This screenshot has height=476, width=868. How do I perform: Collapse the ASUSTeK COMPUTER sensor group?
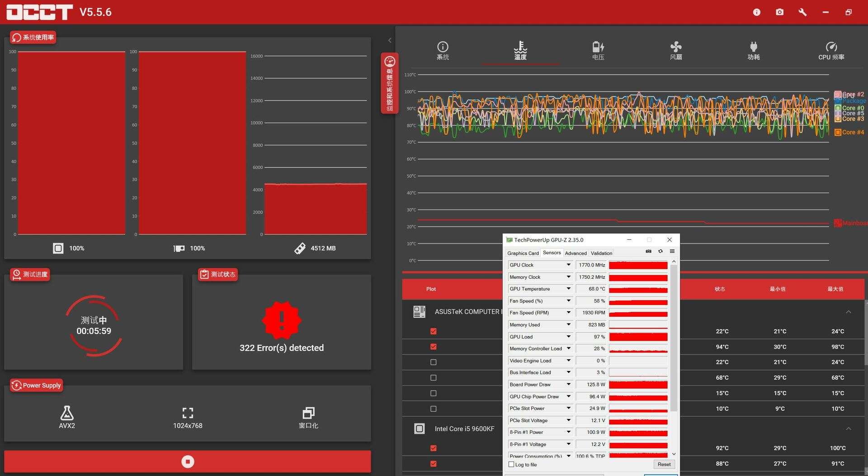click(849, 312)
